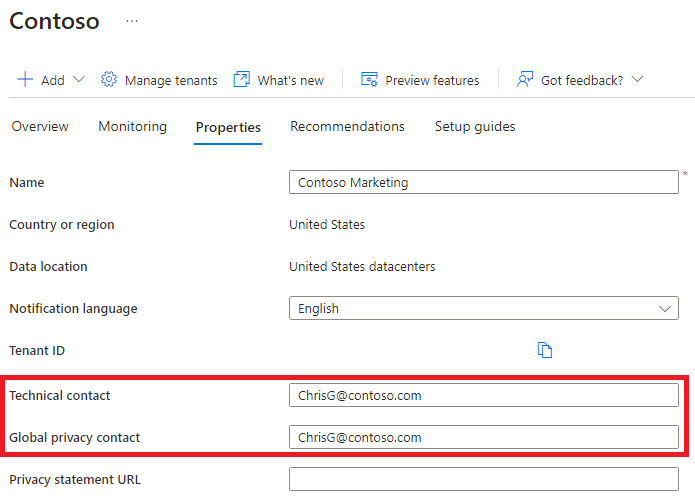Click the Tenant ID label
The image size is (695, 500).
[x=37, y=351]
